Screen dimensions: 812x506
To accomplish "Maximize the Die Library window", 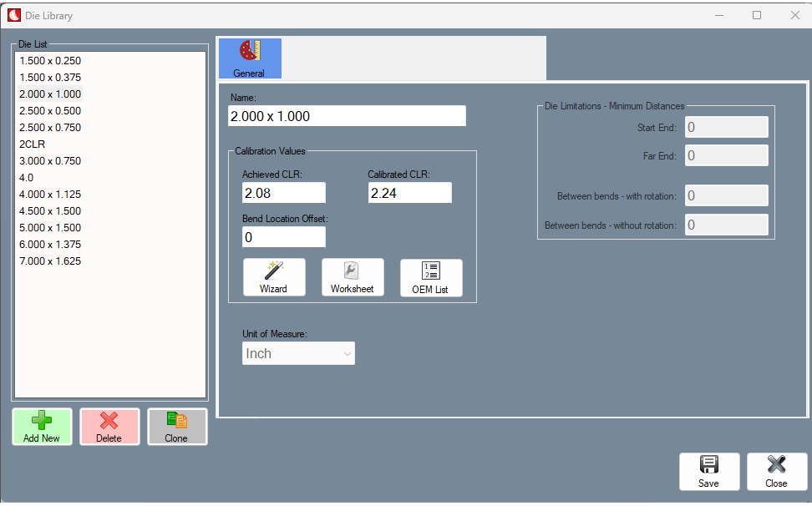I will (757, 16).
